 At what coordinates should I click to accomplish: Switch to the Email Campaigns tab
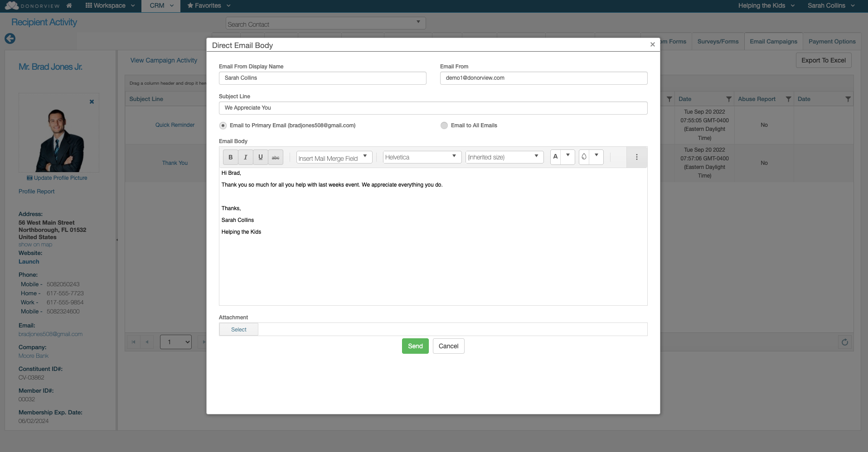pyautogui.click(x=773, y=41)
